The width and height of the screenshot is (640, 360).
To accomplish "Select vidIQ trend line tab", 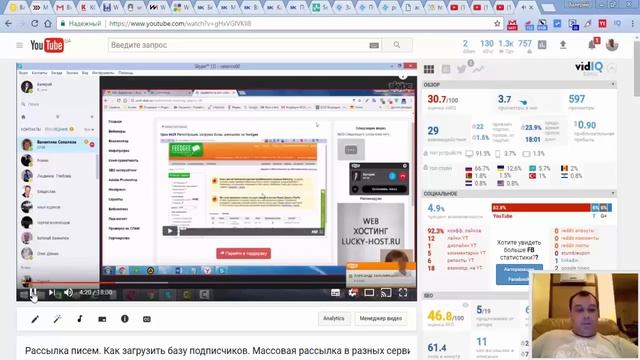I will (x=478, y=69).
